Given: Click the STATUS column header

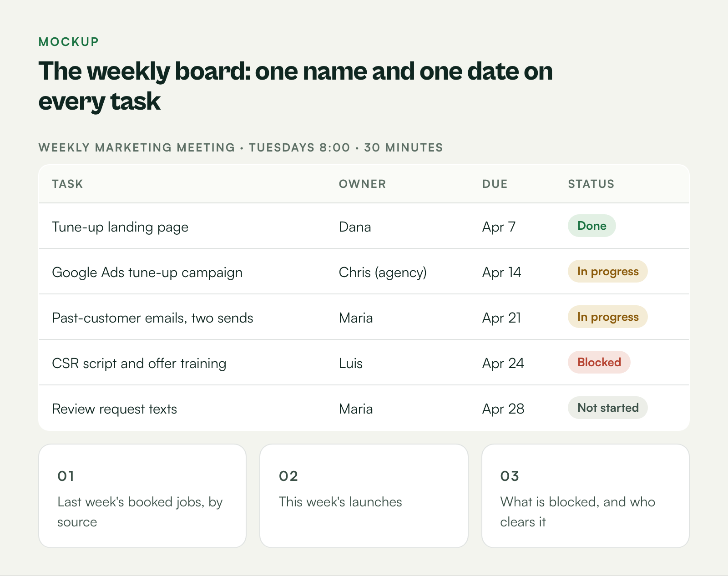Looking at the screenshot, I should [x=591, y=184].
